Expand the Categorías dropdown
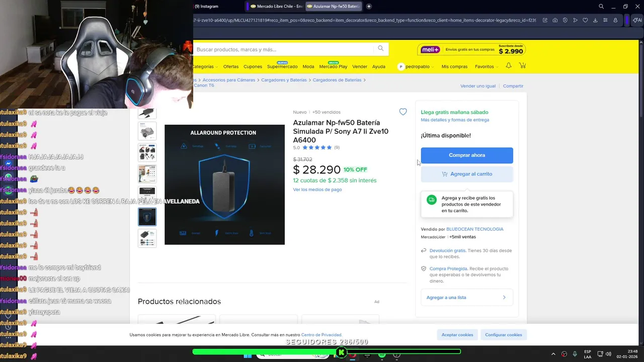This screenshot has height=362, width=644. coord(205,66)
